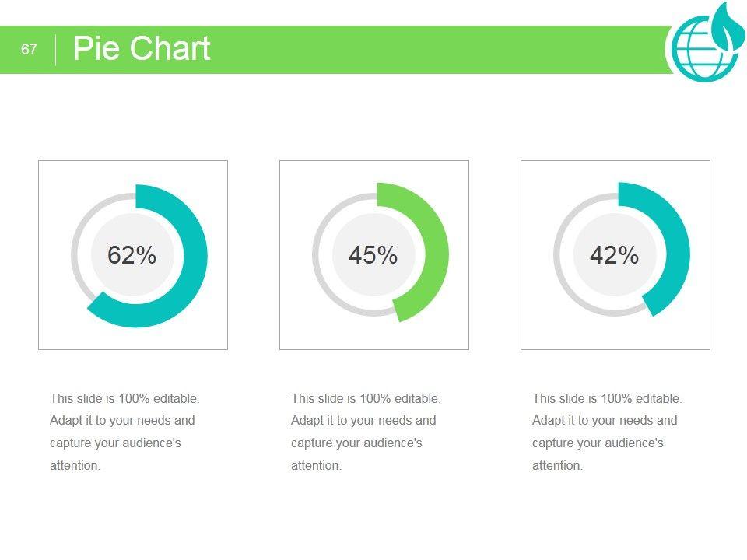
Task: Click the word "attention." under the 42% chart
Action: pos(558,466)
